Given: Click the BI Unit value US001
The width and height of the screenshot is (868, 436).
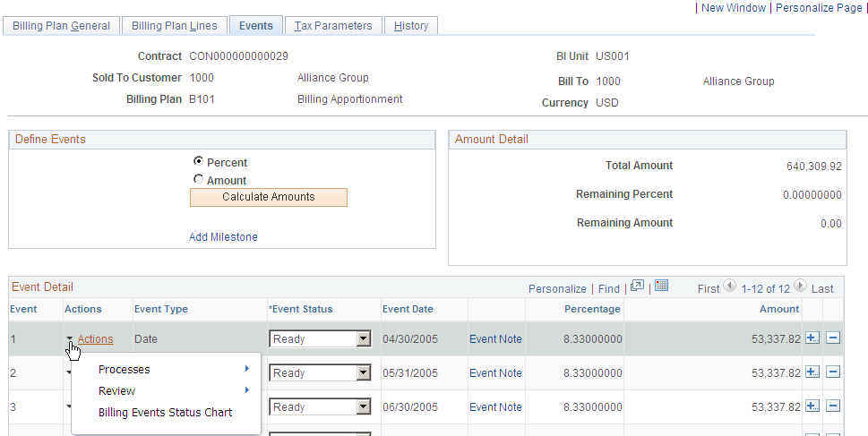Looking at the screenshot, I should 612,56.
